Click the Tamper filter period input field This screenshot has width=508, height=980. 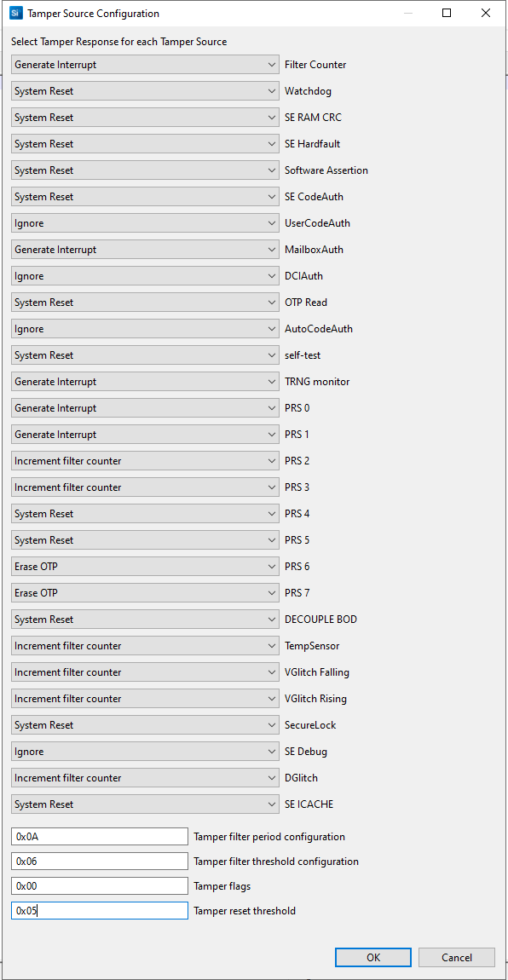pos(99,836)
